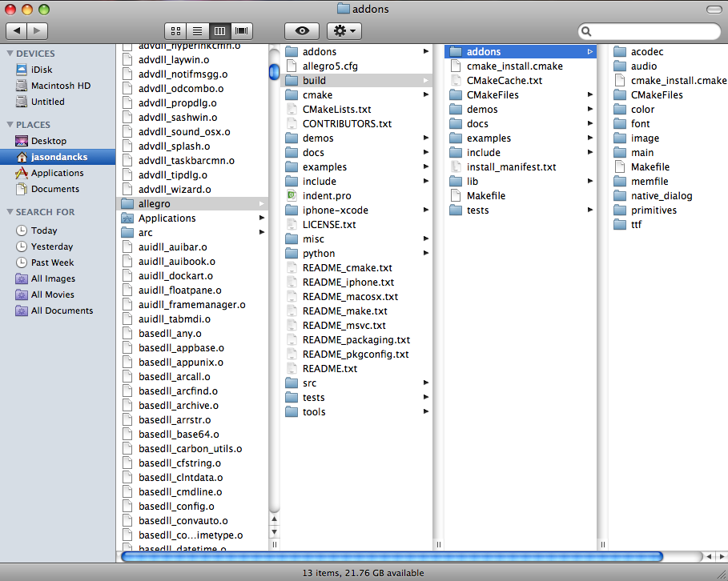
Task: Click the first column scroll down arrow
Action: pyautogui.click(x=275, y=532)
